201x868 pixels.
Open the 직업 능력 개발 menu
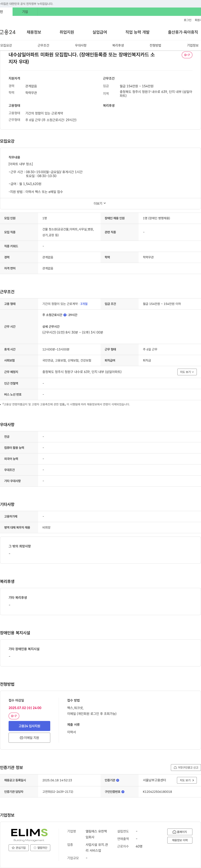138,32
